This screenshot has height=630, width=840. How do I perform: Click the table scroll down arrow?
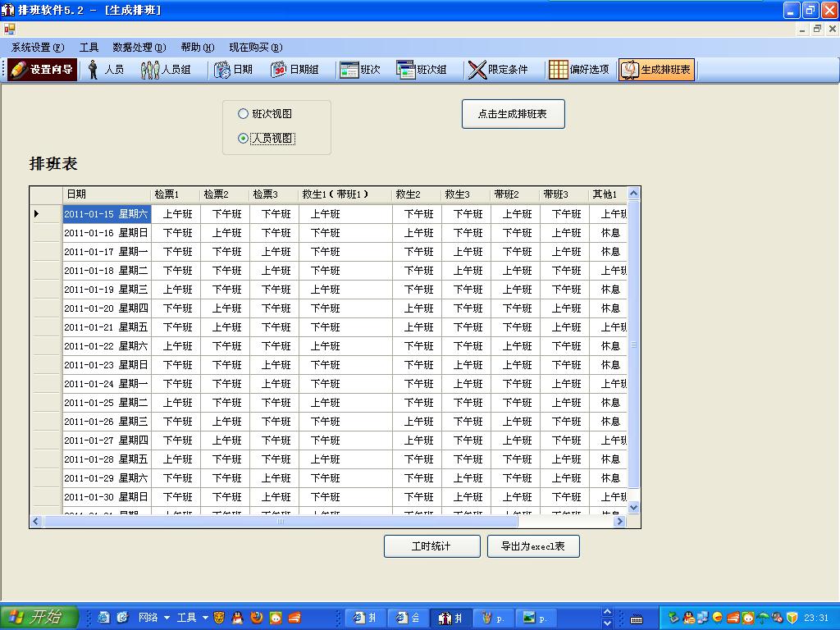click(x=634, y=507)
